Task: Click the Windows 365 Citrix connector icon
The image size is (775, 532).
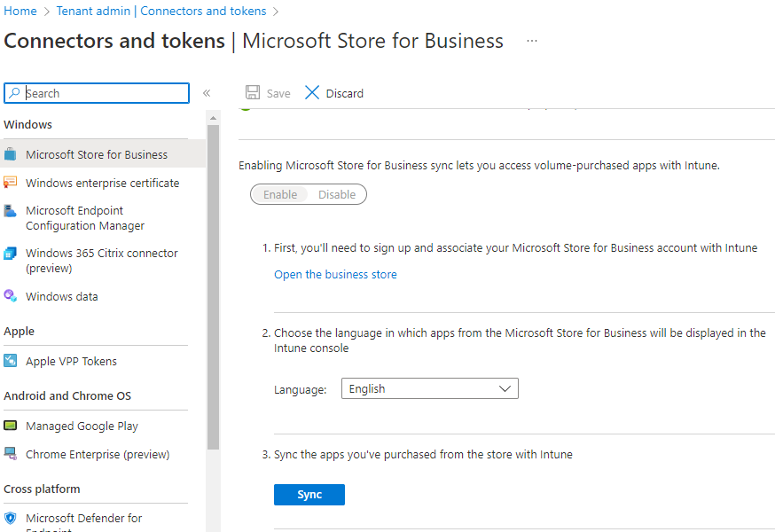Action: click(x=10, y=254)
